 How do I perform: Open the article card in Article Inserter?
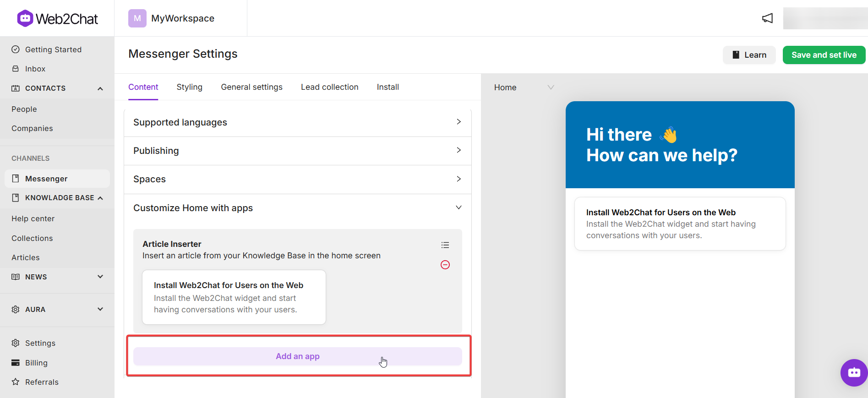pyautogui.click(x=234, y=297)
